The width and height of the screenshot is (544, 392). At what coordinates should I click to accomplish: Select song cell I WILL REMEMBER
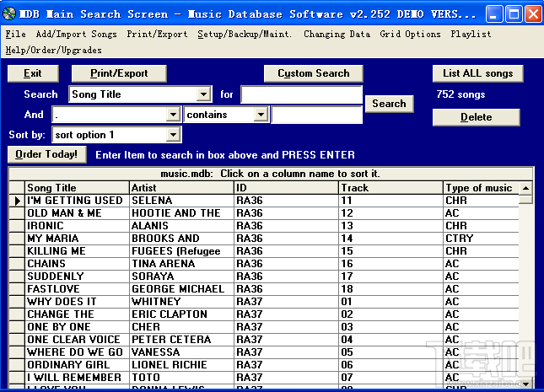77,378
